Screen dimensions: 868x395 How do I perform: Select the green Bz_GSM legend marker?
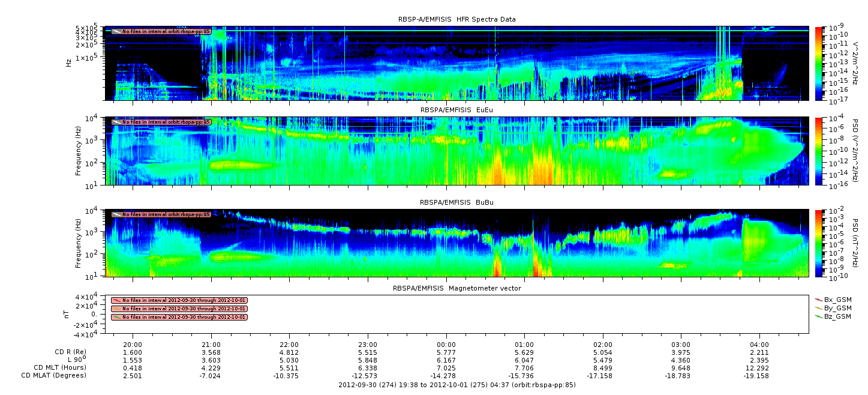pos(819,316)
